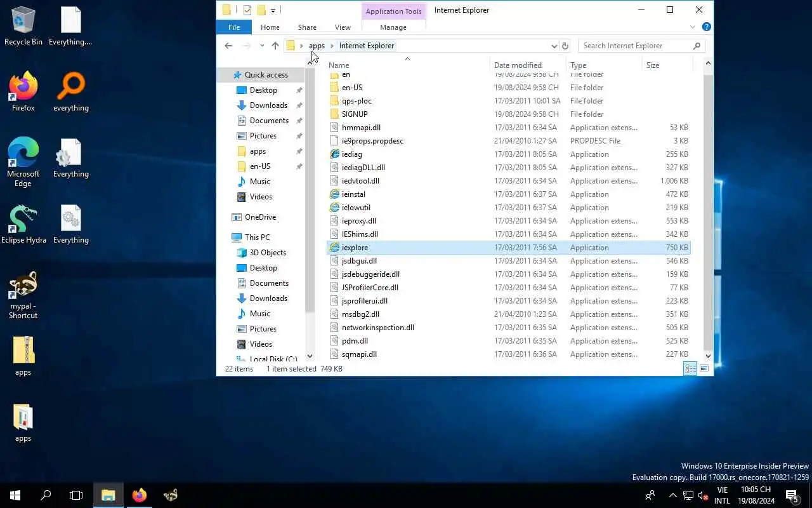Open recent locations dropdown arrow
Viewport: 812px width, 508px height.
261,46
